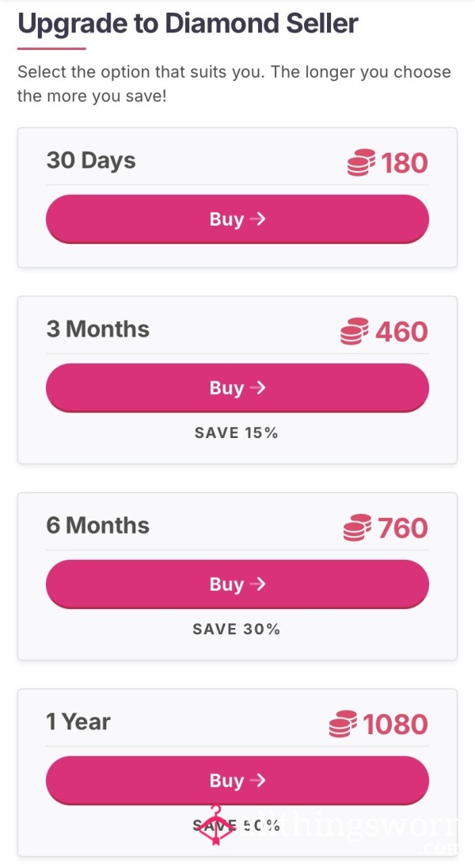This screenshot has width=475, height=868.
Task: Click the coin stack icon beside 180
Action: [x=361, y=163]
